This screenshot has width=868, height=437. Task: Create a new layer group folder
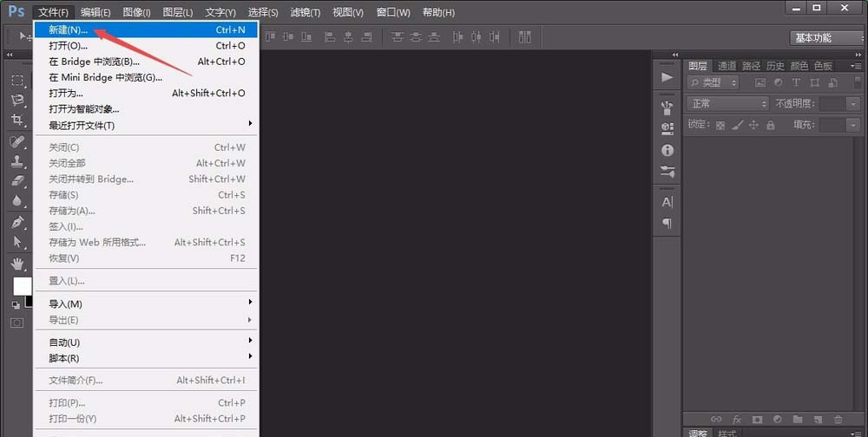tap(798, 420)
